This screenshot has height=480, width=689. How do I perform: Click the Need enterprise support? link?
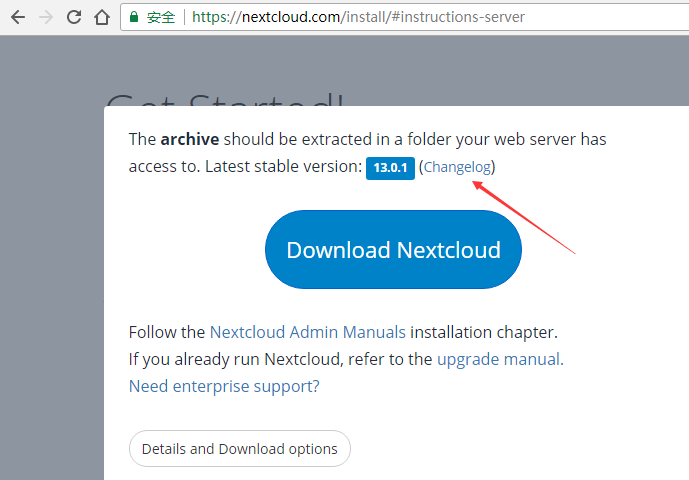coord(224,385)
